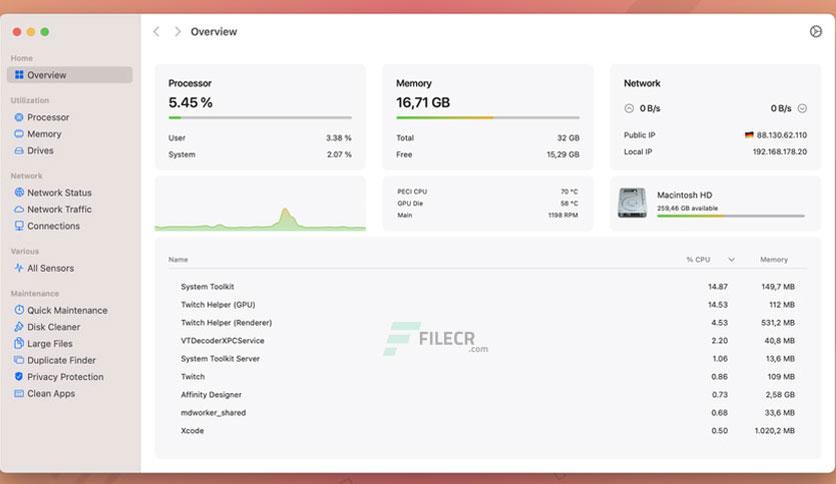Image resolution: width=836 pixels, height=484 pixels.
Task: Select Network Traffic in the sidebar
Action: (59, 209)
